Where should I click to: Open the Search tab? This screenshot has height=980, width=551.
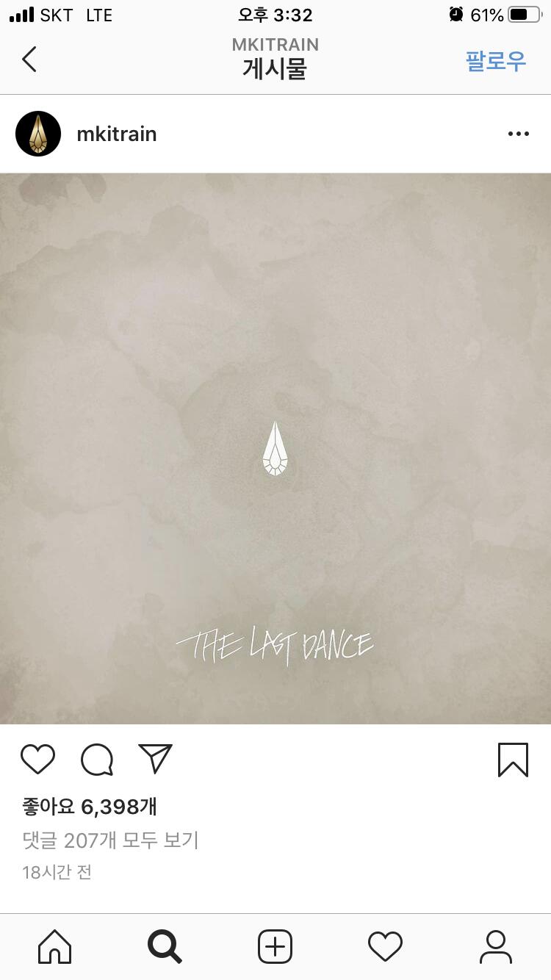point(165,946)
